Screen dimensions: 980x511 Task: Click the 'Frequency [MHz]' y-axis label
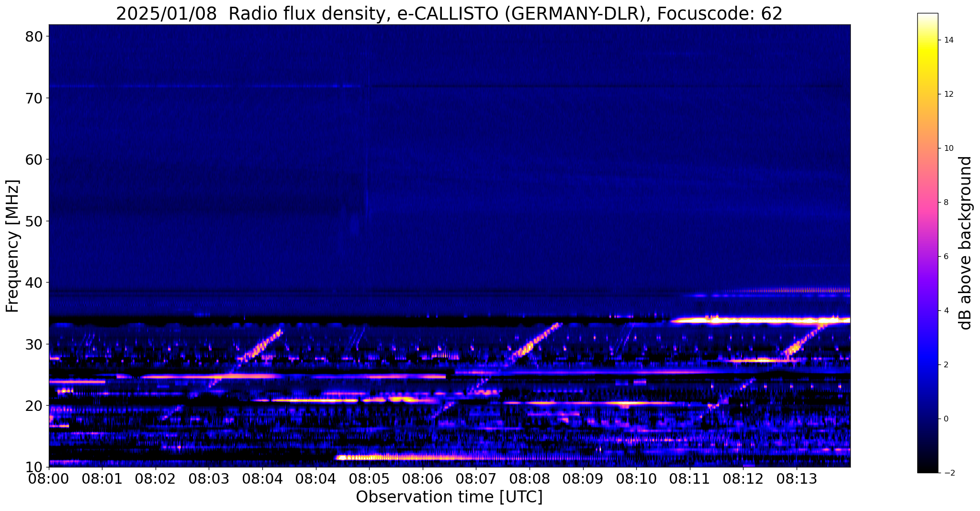pos(12,246)
